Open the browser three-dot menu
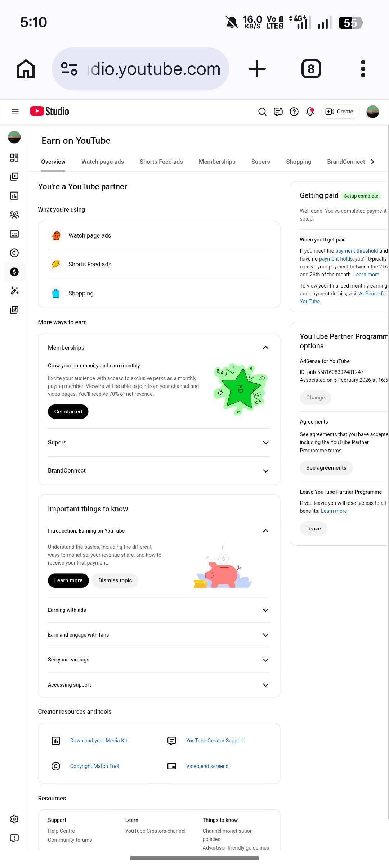389x868 pixels. pos(363,69)
